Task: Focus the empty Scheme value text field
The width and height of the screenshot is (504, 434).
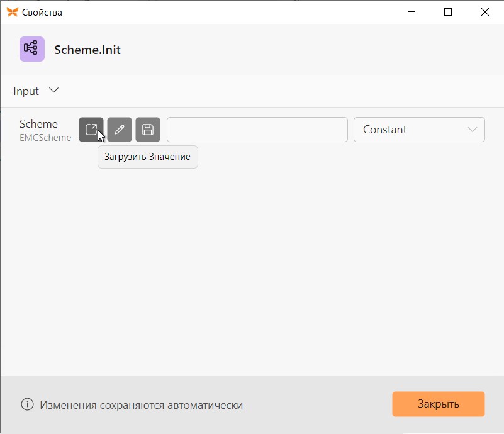Action: point(257,130)
